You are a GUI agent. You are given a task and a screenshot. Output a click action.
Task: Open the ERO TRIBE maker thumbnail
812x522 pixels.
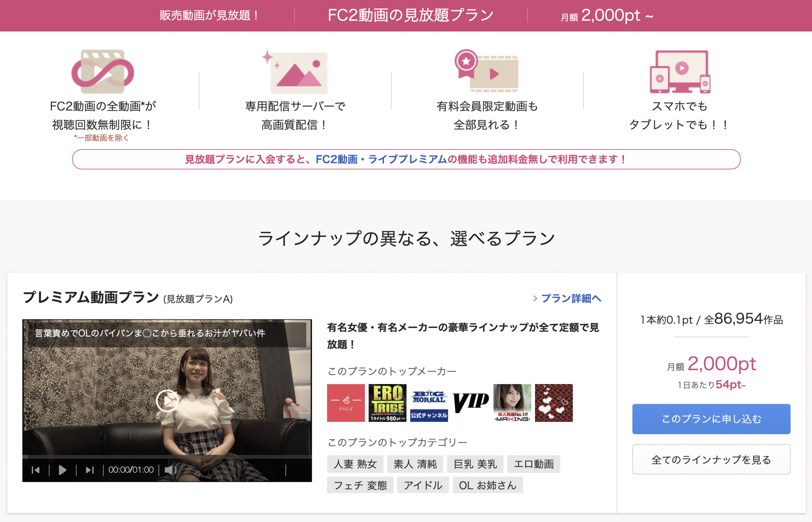[387, 403]
